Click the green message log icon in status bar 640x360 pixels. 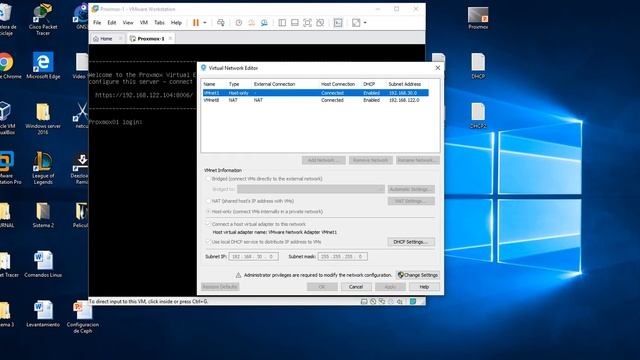point(413,302)
